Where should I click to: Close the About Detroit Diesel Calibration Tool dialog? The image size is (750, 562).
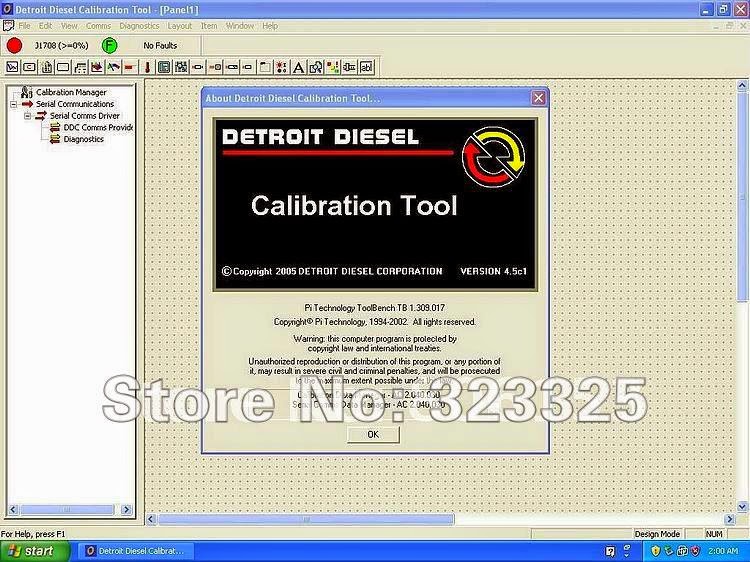point(538,98)
